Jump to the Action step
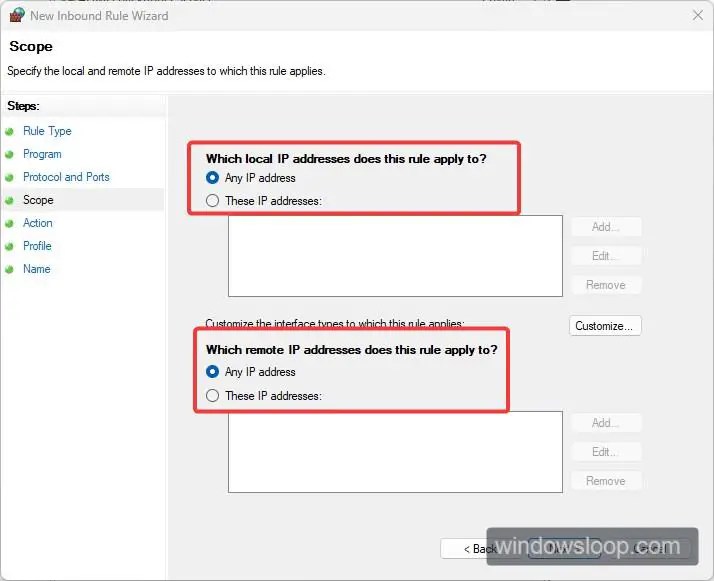Viewport: 714px width, 581px height. 38,223
